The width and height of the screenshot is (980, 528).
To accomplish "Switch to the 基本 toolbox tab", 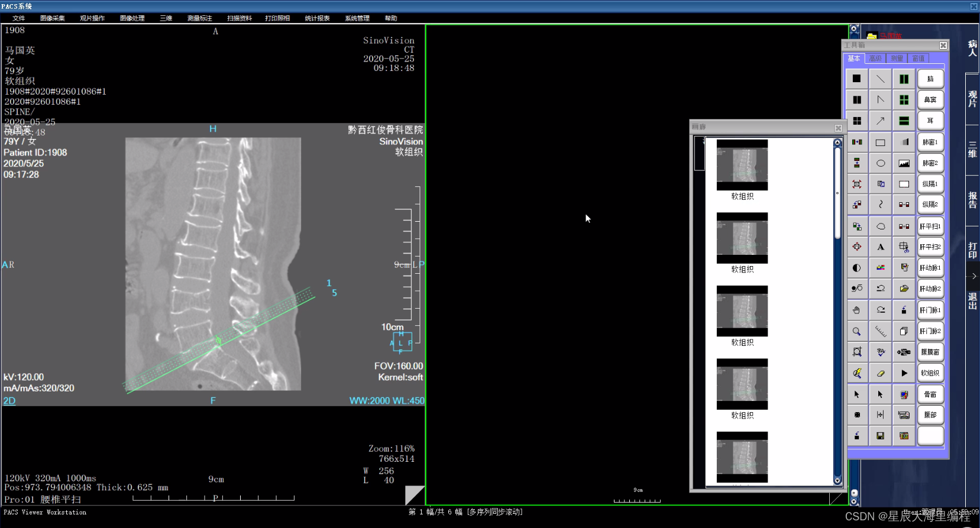I will (853, 59).
